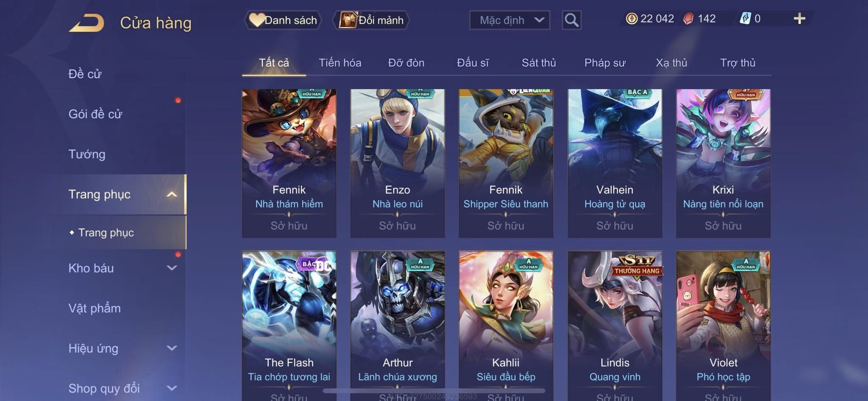Click the gold coin balance icon
This screenshot has height=401, width=868.
click(x=632, y=19)
